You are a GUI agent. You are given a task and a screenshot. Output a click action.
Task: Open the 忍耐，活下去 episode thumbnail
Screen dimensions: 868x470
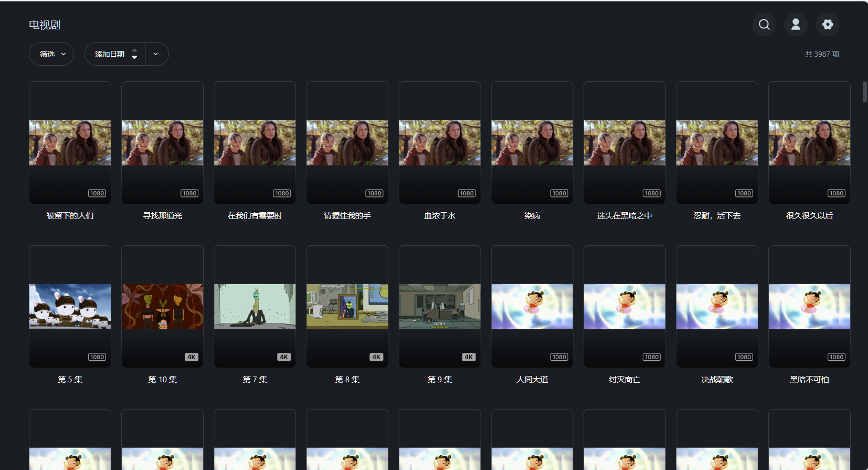(717, 143)
